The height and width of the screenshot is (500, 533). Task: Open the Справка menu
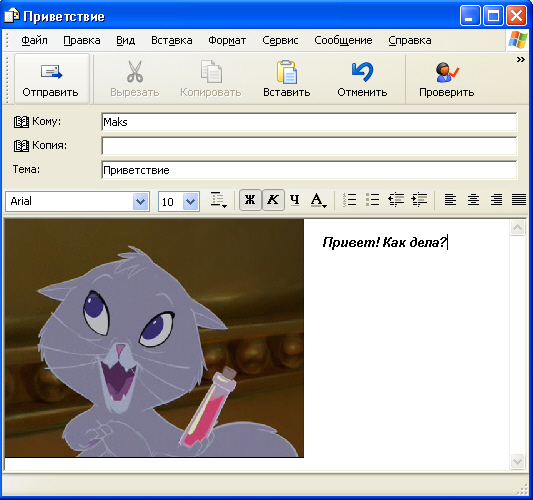pos(410,40)
